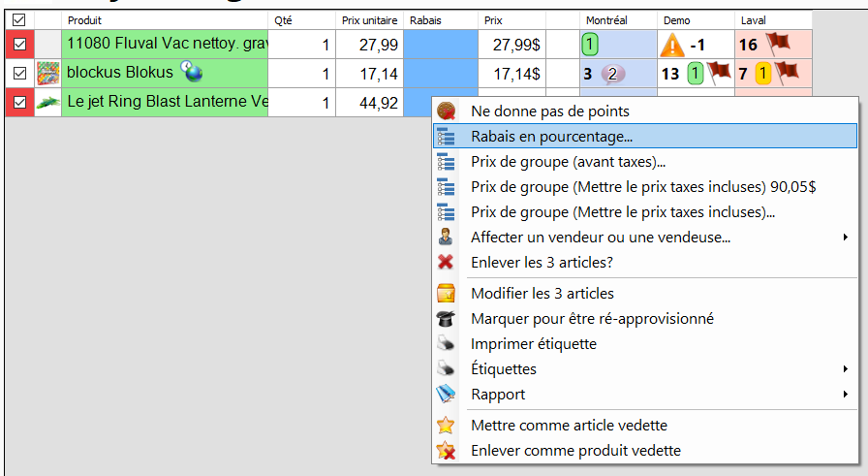This screenshot has height=476, width=868.
Task: Select Imprimer étiquette
Action: (x=645, y=343)
